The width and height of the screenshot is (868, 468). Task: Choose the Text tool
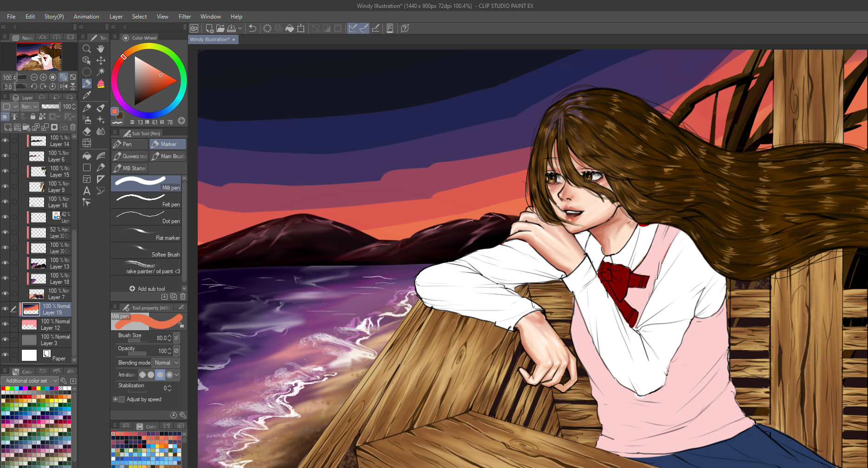tap(86, 191)
